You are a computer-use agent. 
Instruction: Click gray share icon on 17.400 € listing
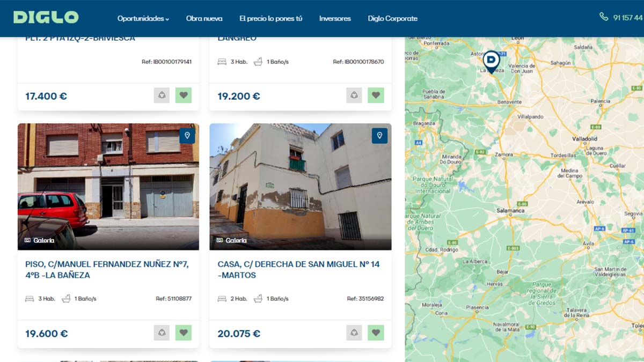pyautogui.click(x=162, y=95)
